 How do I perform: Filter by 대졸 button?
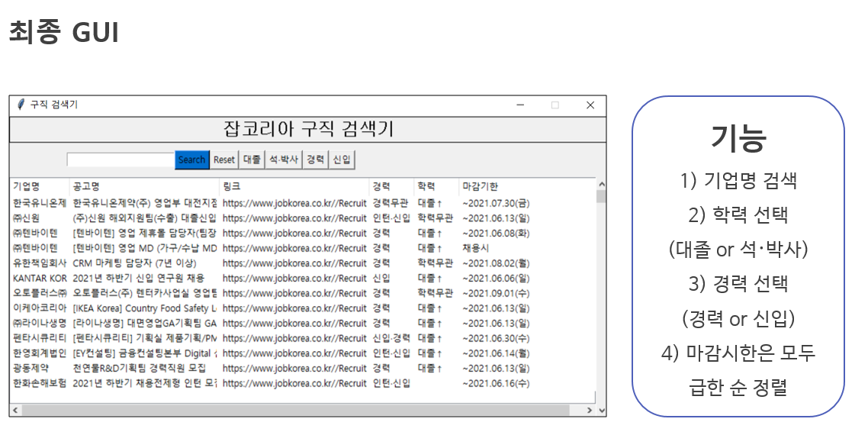(252, 159)
